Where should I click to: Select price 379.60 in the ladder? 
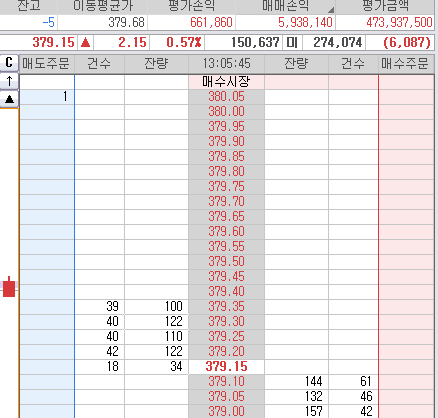pyautogui.click(x=226, y=232)
